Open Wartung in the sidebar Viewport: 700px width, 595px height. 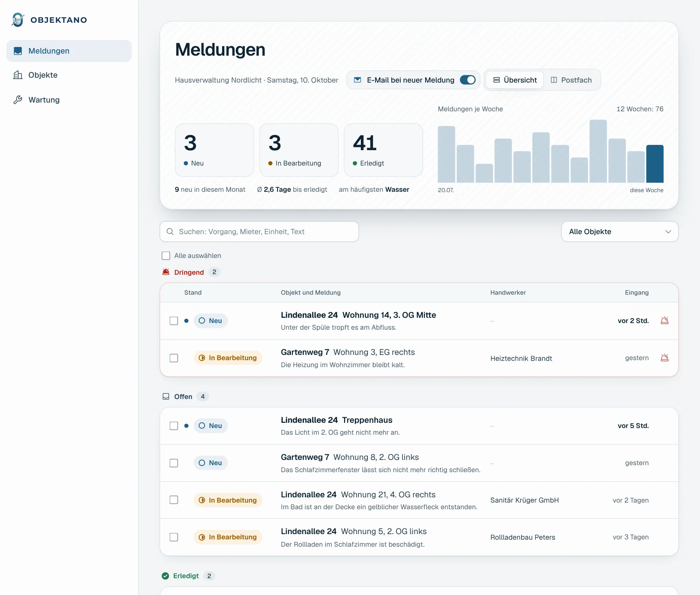[69, 100]
